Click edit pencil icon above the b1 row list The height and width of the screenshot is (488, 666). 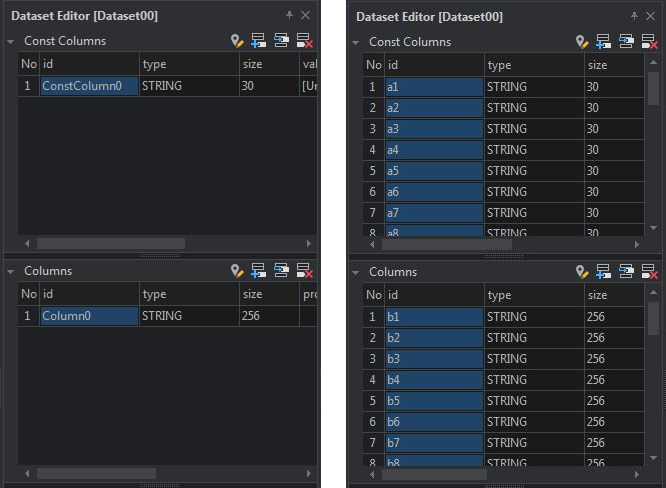[x=582, y=272]
